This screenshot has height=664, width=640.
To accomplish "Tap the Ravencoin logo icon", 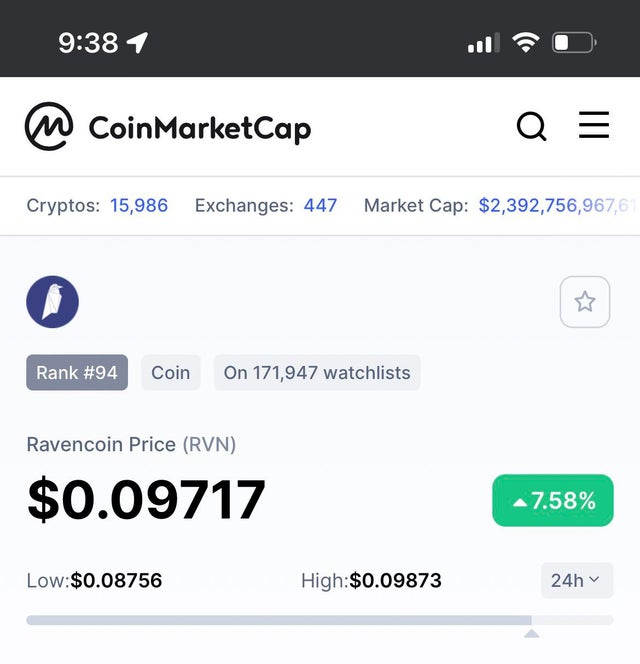I will [x=53, y=302].
